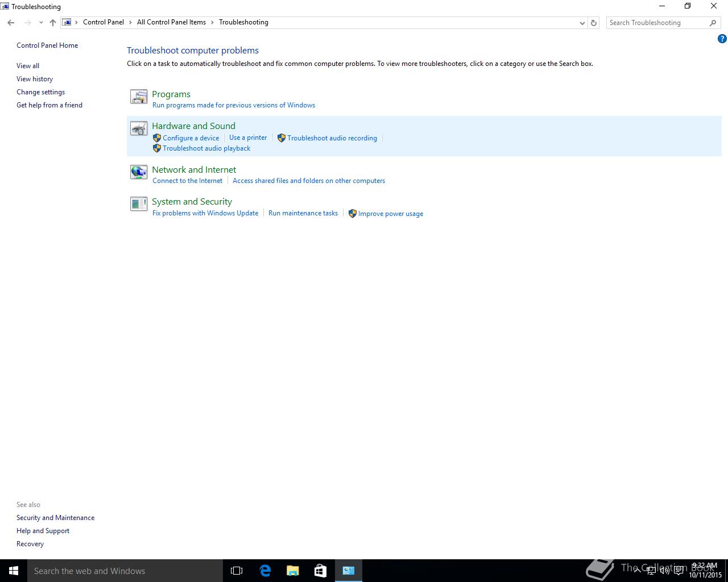Viewport: 728px width, 582px height.
Task: Refresh the Troubleshooting page
Action: tap(594, 23)
